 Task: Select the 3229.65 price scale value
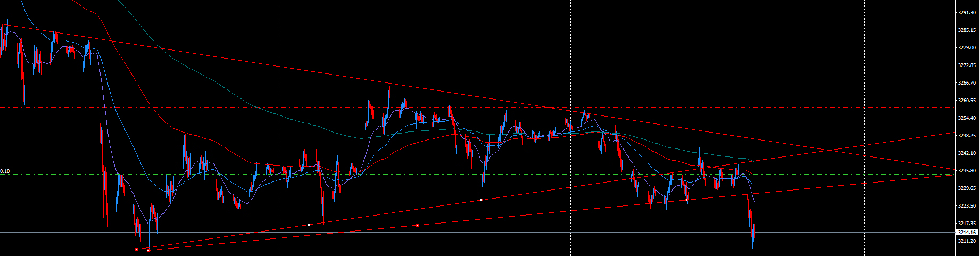tap(966, 188)
